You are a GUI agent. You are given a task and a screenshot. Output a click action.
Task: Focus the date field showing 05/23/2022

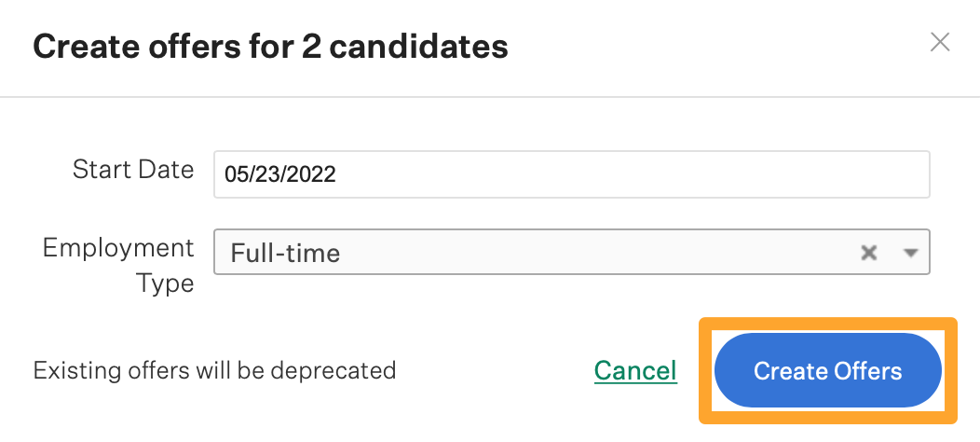click(x=571, y=174)
